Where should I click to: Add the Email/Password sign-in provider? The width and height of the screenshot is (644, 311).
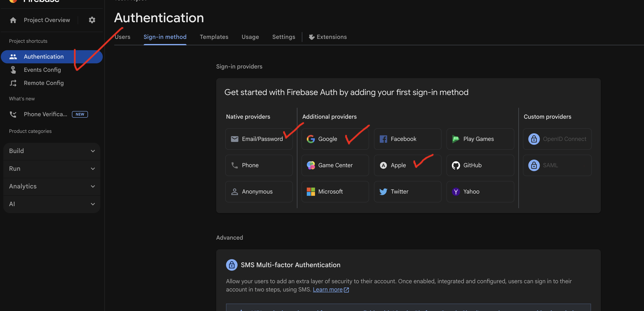tap(259, 139)
